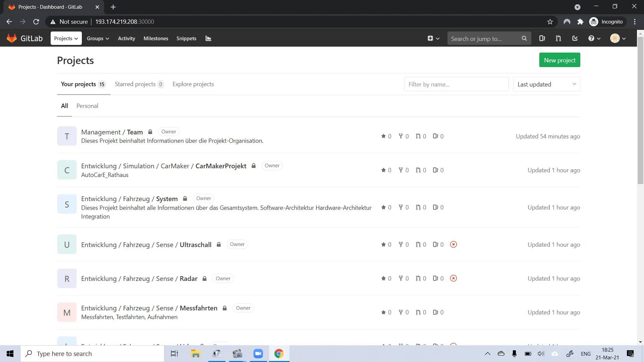The height and width of the screenshot is (362, 644).
Task: Open the Entwicklung / Fahrzeug / System project
Action: 129,198
